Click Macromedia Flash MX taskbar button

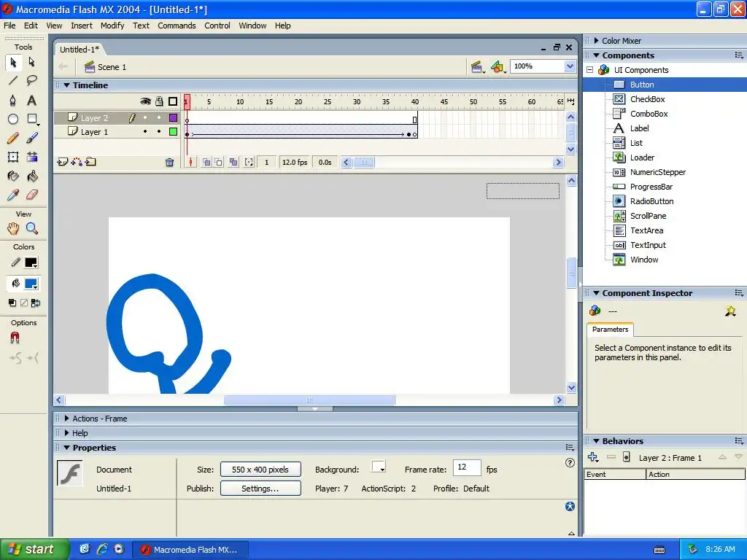[x=190, y=550]
